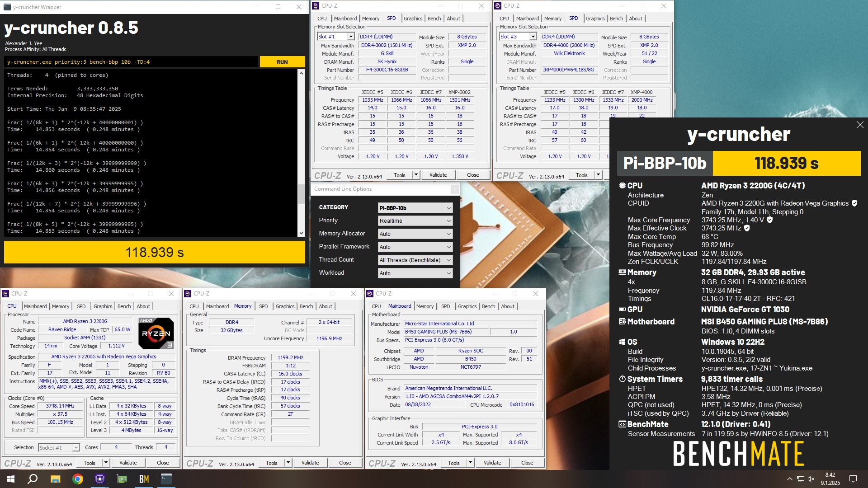The width and height of the screenshot is (868, 488).
Task: Click Close in Slot #1 CPU-Z window
Action: click(473, 175)
